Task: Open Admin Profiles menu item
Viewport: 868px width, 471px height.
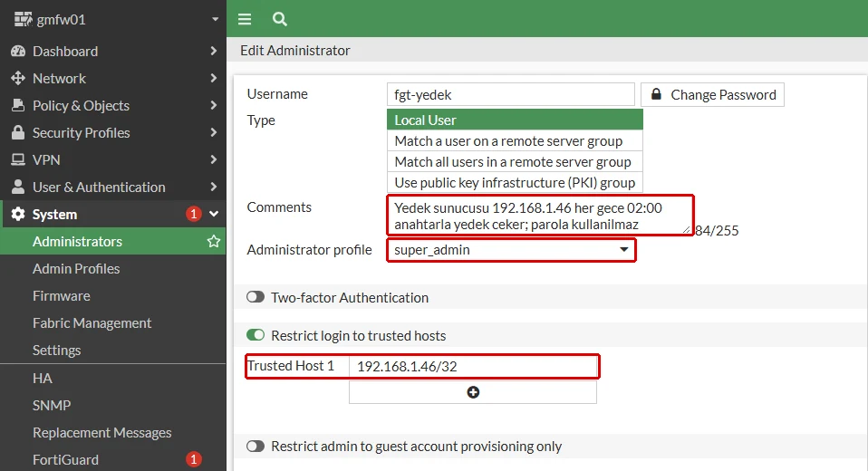Action: (113, 268)
